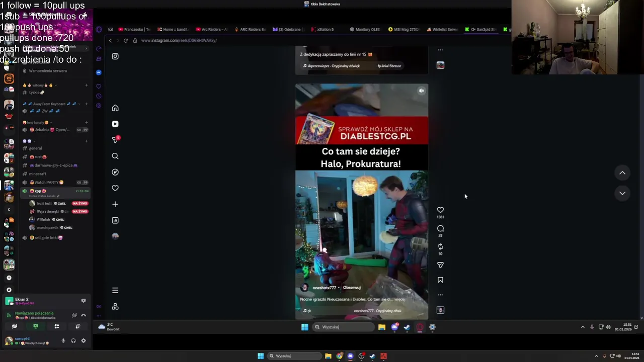This screenshot has height=362, width=644.
Task: Open the Instagram Reels icon
Action: tap(115, 124)
